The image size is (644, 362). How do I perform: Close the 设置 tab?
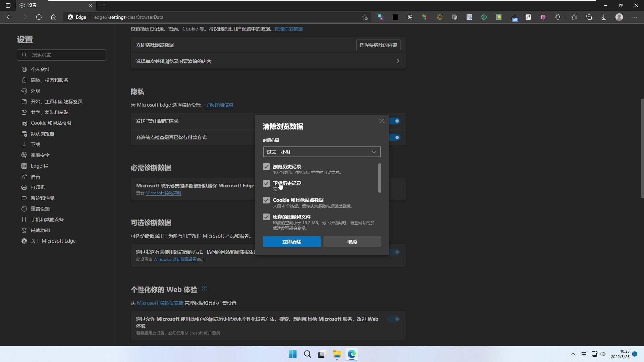click(x=91, y=5)
